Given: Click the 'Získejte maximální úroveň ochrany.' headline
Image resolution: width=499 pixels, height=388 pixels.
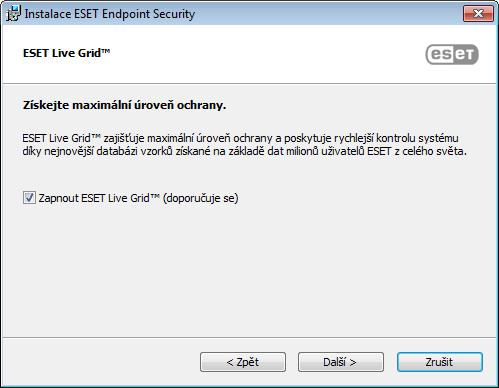Looking at the screenshot, I should pos(124,105).
